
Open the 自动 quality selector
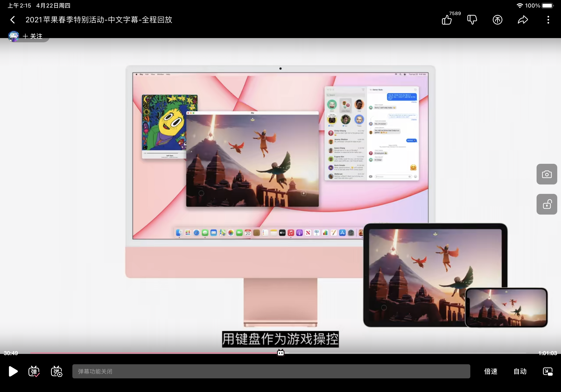[520, 371]
